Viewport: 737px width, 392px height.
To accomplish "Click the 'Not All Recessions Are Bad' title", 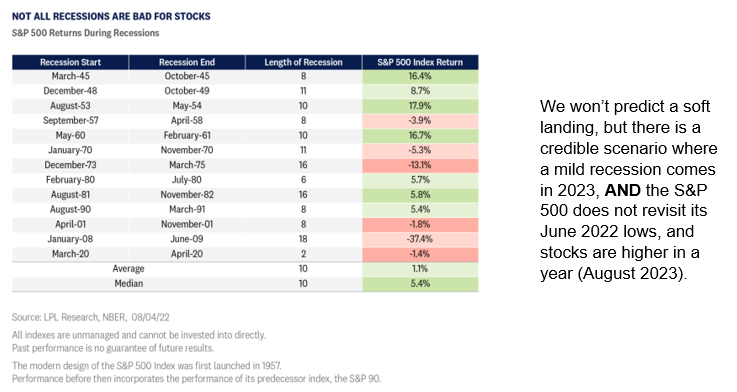I will coord(111,16).
